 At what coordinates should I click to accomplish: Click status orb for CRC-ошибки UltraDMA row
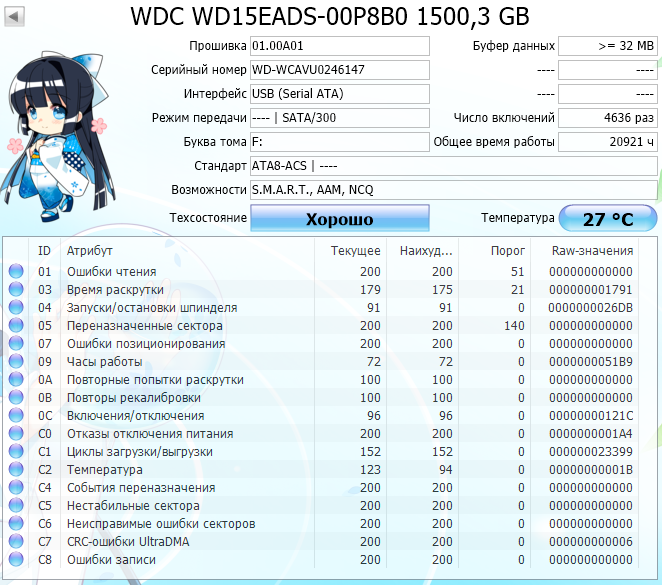point(16,542)
